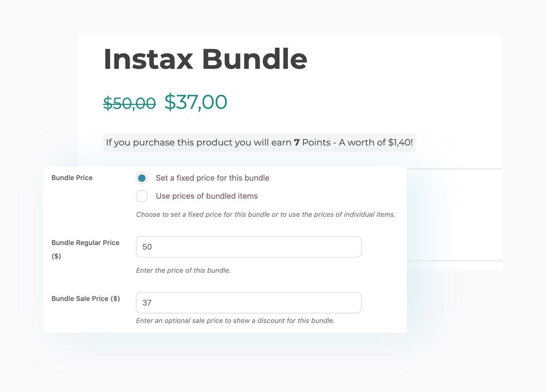Click the Bundle Regular Price ($) label
This screenshot has width=546, height=392.
(x=85, y=250)
